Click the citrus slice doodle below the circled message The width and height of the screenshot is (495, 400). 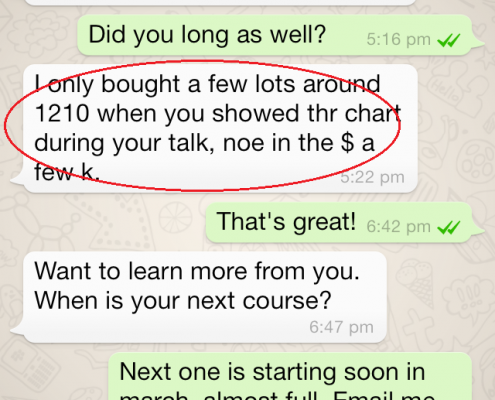click(x=175, y=218)
